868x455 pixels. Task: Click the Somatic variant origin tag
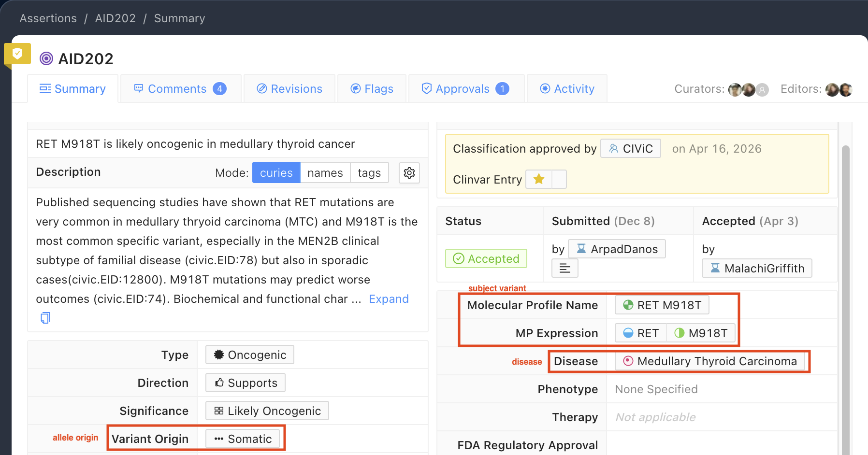[243, 439]
